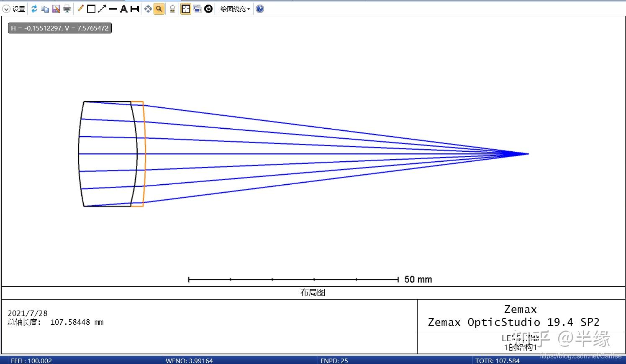Viewport: 626px width, 364px height.
Task: Click the clone window icon
Action: tap(197, 9)
